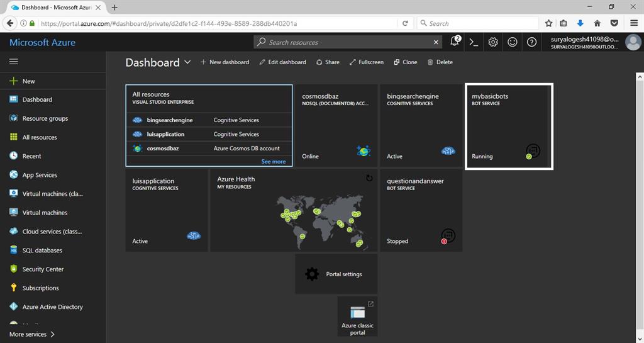Click the Search resources field
Image resolution: width=644 pixels, height=343 pixels.
point(349,42)
